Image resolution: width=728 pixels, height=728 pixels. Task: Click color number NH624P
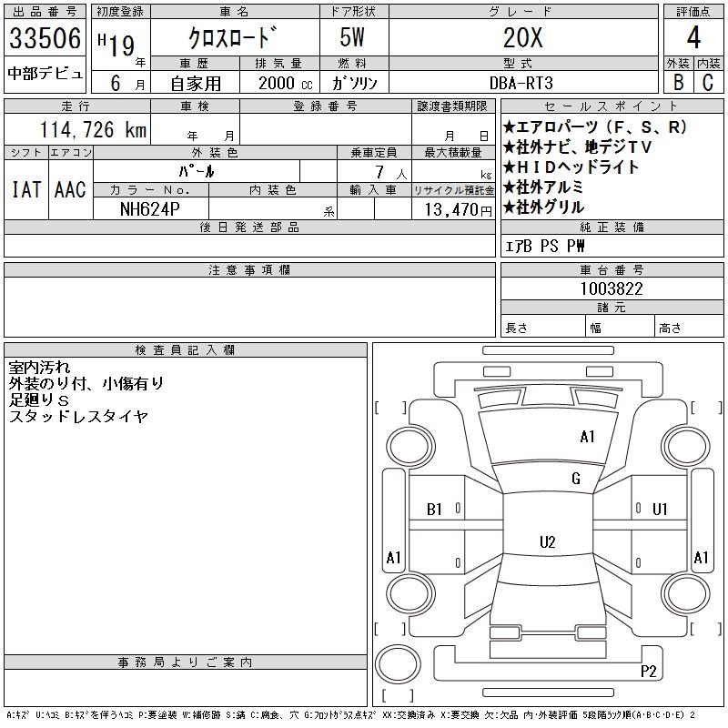[149, 209]
